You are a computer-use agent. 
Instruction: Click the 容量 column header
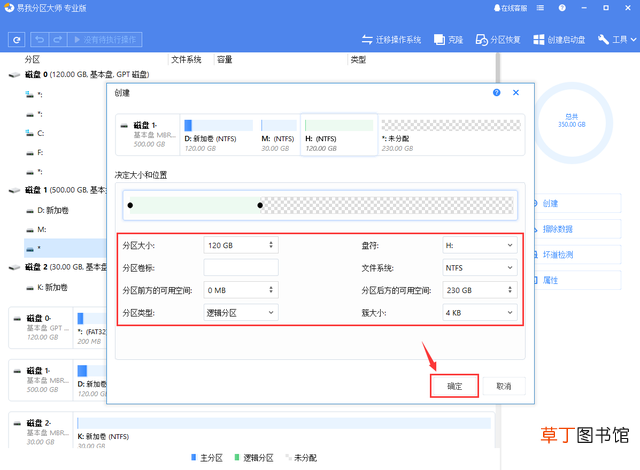click(x=224, y=60)
